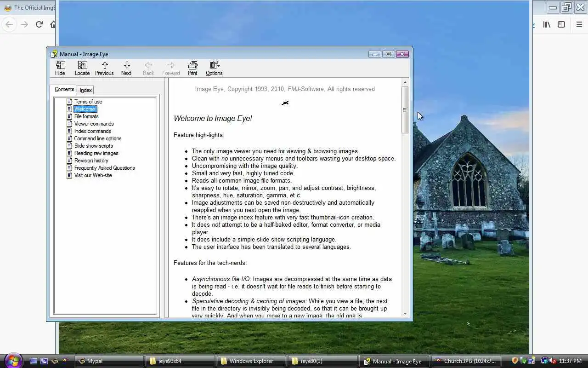The width and height of the screenshot is (588, 368).
Task: Click the Features for the tech-nerds text
Action: coord(210,263)
